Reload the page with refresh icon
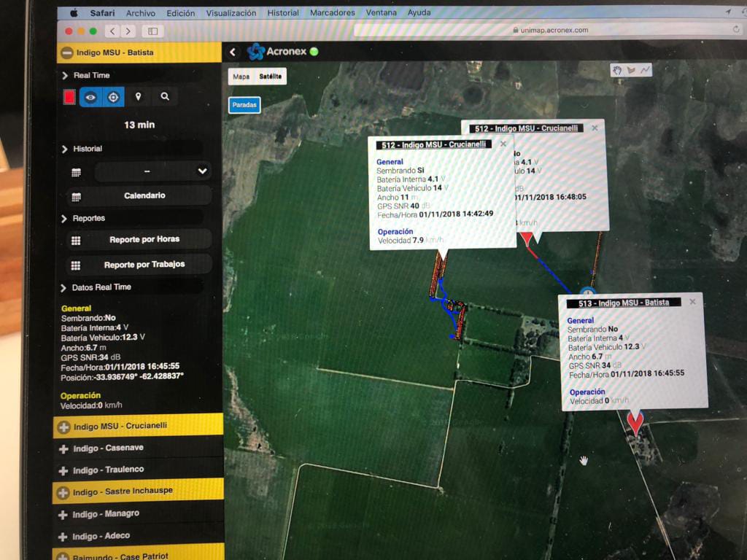Screen dimensions: 747x560 pos(736,29)
